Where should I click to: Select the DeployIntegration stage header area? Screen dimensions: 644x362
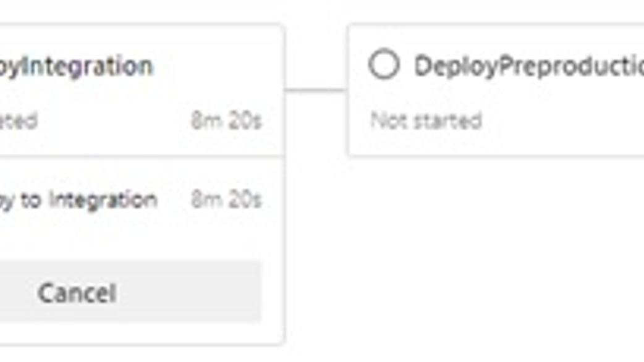(142, 90)
